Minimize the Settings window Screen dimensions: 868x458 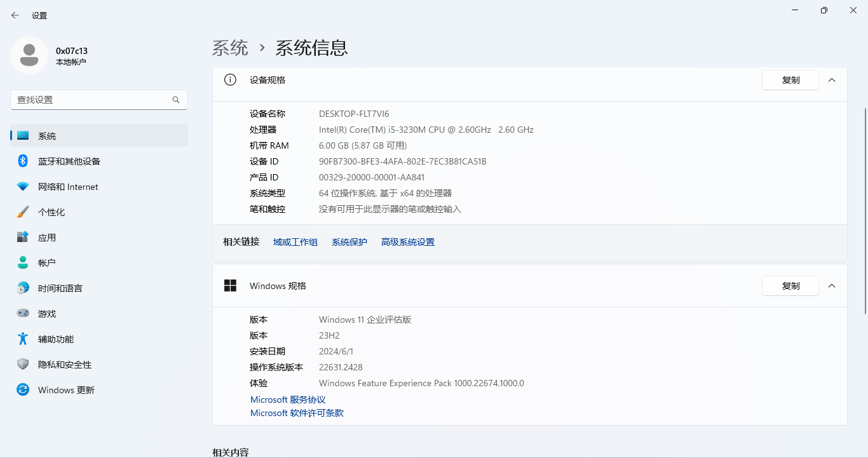click(x=795, y=10)
